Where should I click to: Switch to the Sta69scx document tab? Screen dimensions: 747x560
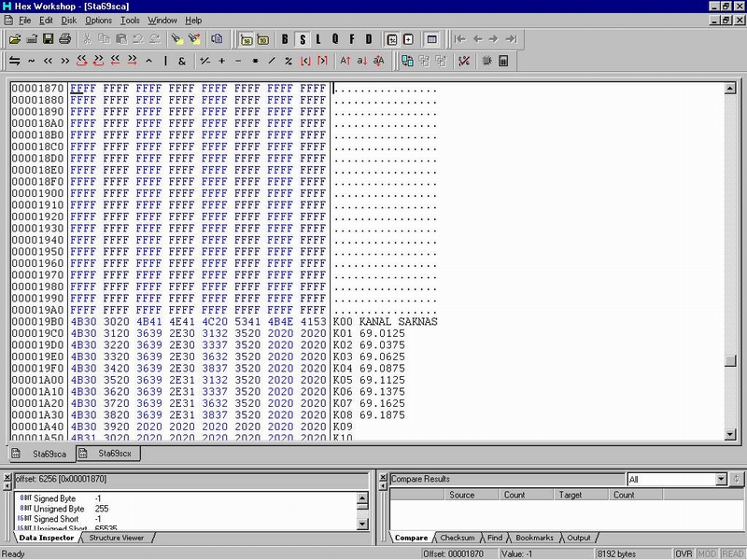click(112, 454)
